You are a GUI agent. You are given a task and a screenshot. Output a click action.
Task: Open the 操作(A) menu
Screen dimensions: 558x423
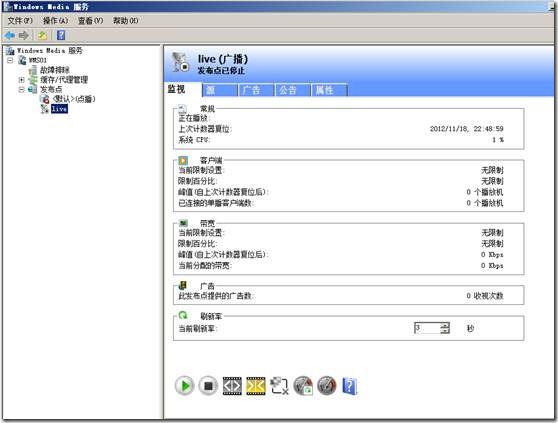pos(56,21)
